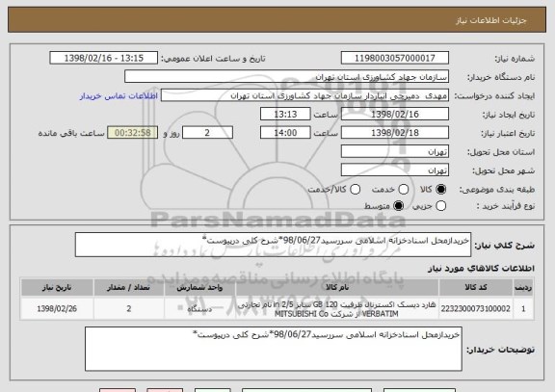The image size is (555, 392).
Task: Click the دستگاه unit cell
Action: [199, 309]
